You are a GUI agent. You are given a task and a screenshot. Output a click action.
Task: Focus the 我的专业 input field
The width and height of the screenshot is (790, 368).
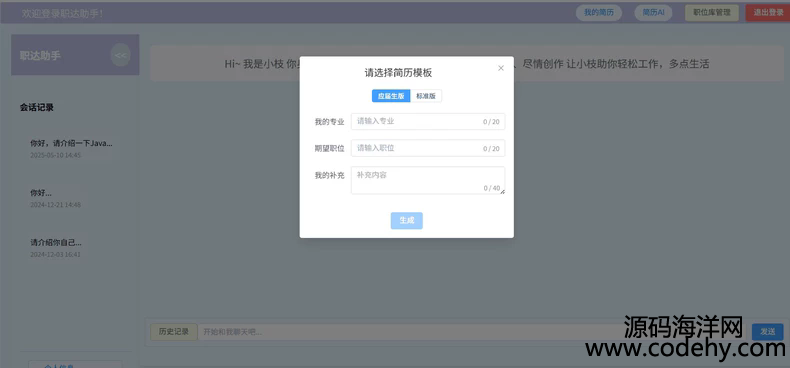[428, 121]
